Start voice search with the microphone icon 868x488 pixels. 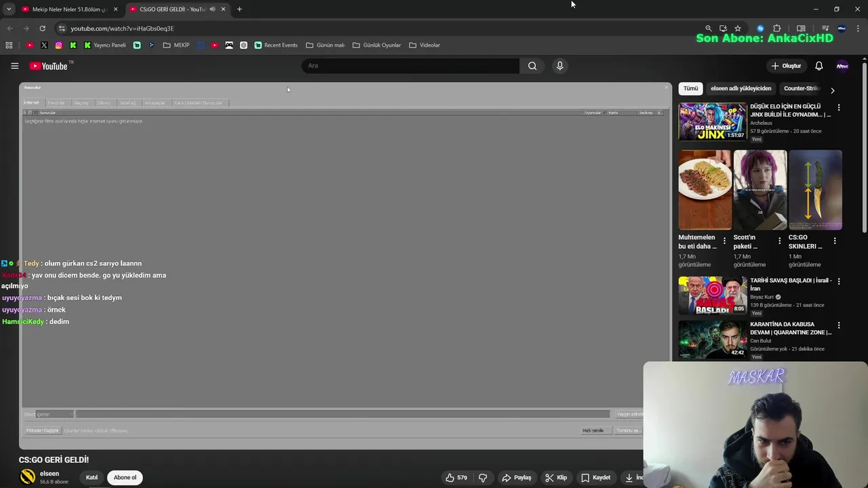click(x=559, y=66)
